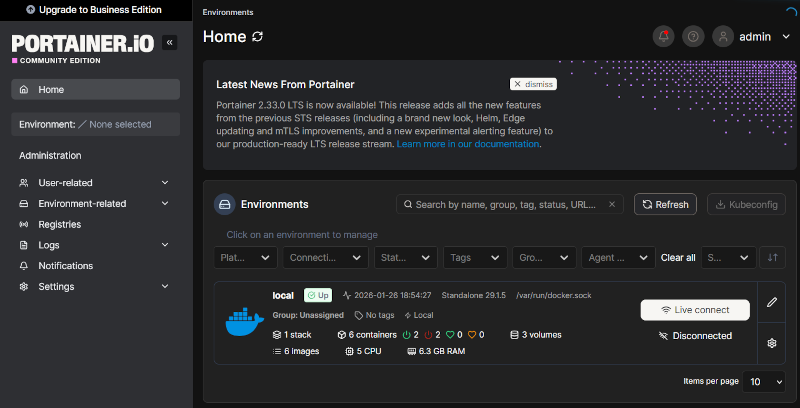800x408 pixels.
Task: Click the pencil edit icon for local environment
Action: pyautogui.click(x=771, y=301)
